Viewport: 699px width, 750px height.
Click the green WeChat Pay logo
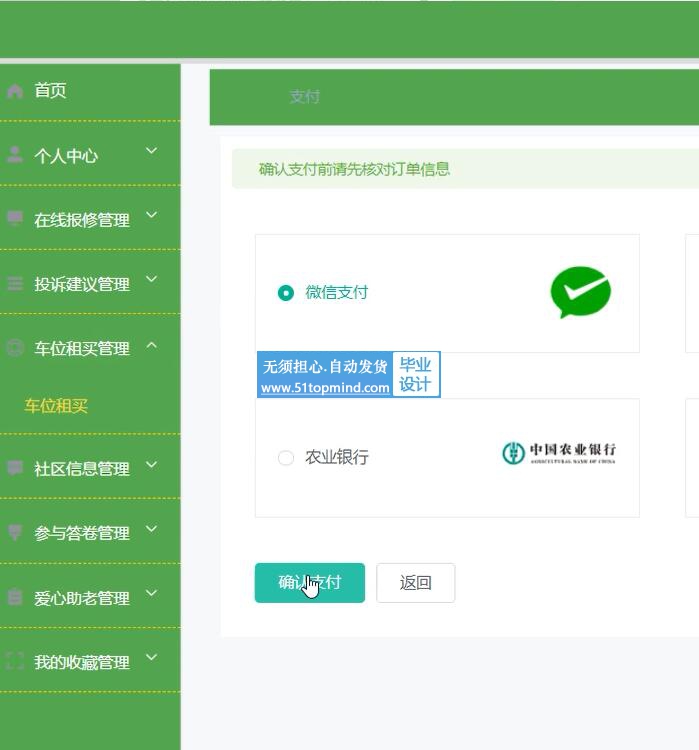point(580,292)
